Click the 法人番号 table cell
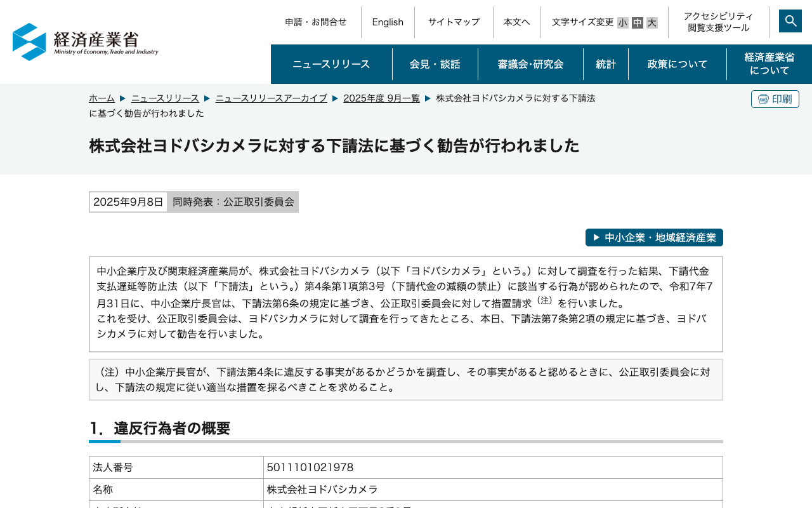This screenshot has height=508, width=812. coord(176,467)
